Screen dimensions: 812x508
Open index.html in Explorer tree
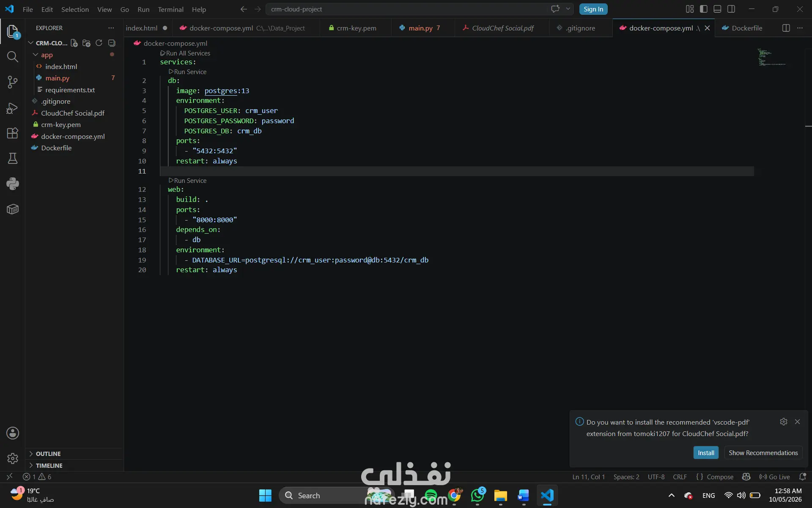pos(61,66)
